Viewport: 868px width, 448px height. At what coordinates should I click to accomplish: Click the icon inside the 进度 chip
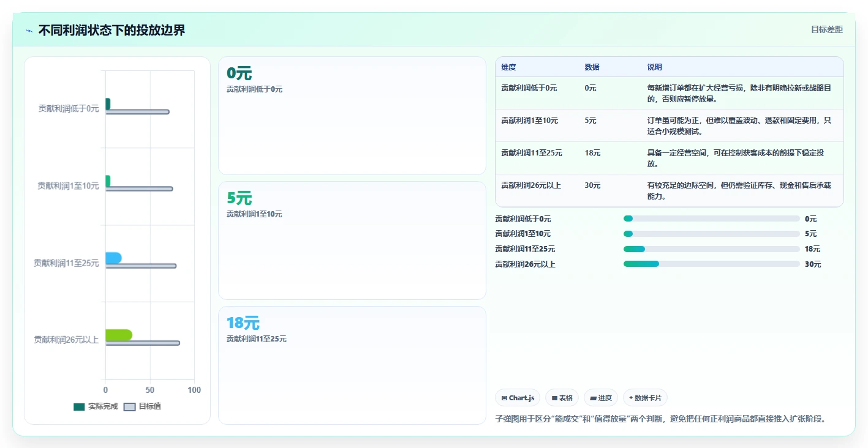tap(593, 398)
